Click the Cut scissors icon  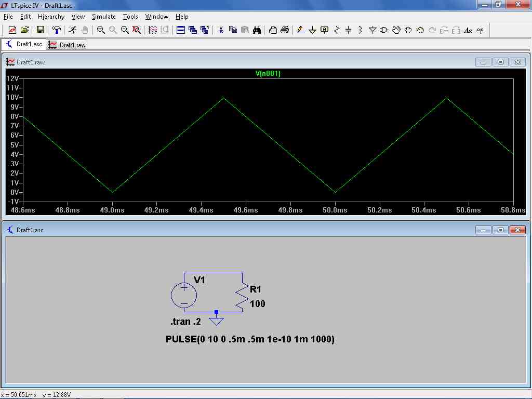point(220,30)
